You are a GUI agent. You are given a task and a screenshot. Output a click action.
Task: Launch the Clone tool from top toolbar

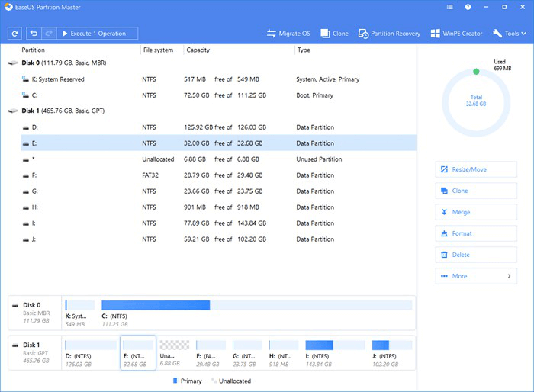335,34
